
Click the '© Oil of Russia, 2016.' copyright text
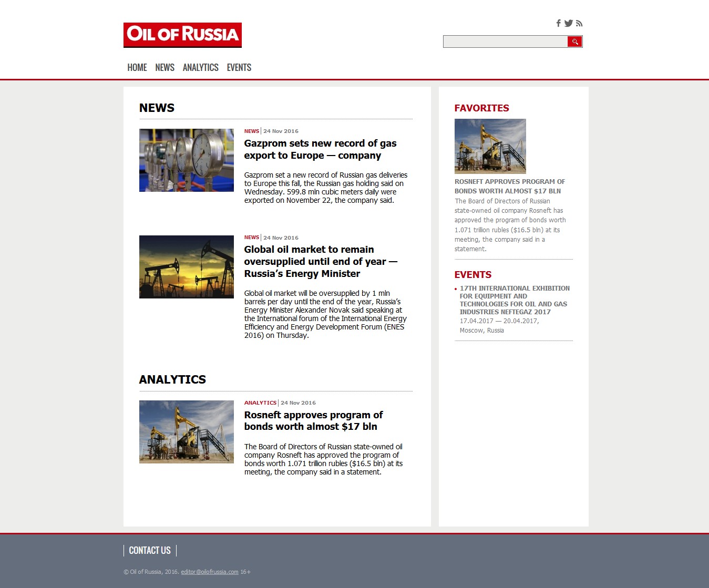[x=151, y=572]
